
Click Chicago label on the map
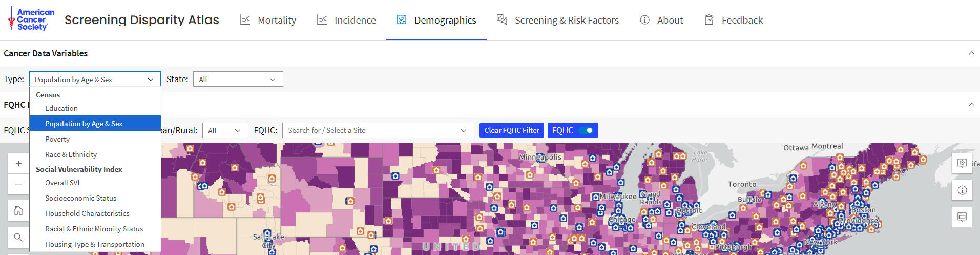pyautogui.click(x=622, y=220)
